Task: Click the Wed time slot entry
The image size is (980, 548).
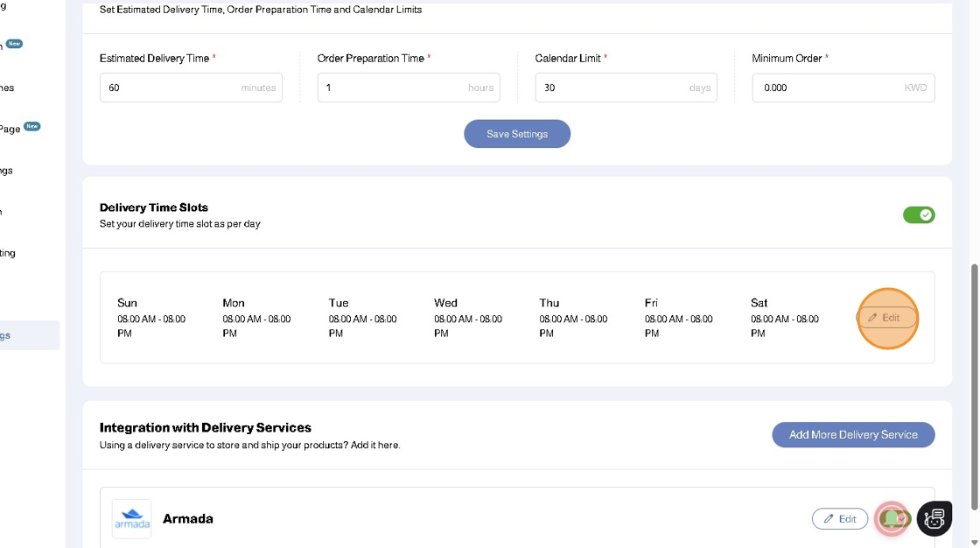Action: (x=468, y=319)
